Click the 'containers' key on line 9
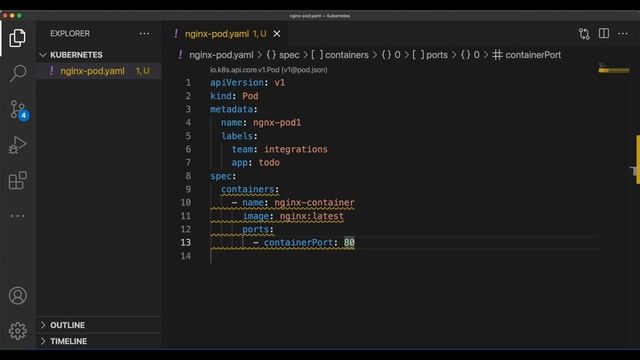The height and width of the screenshot is (360, 640). tap(248, 189)
